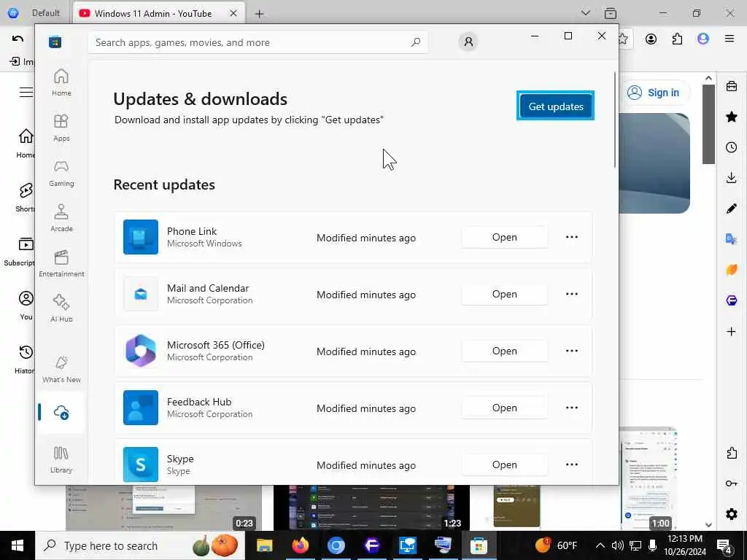Open browser sidebar history clock icon
Screen dimensions: 747x560
731,147
